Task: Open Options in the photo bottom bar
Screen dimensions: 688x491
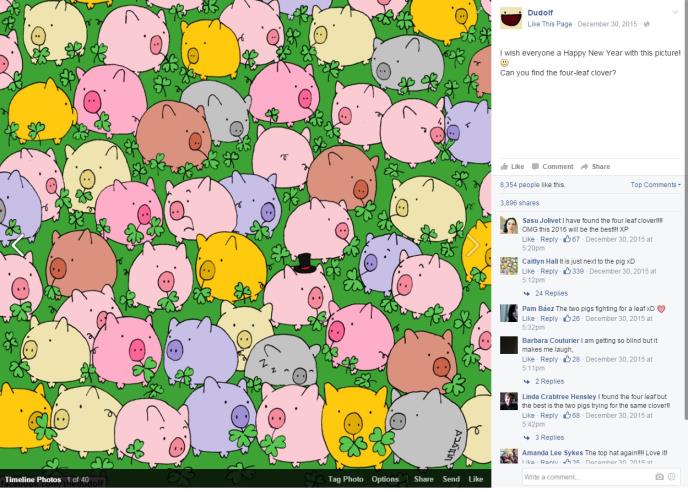Action: [x=385, y=479]
